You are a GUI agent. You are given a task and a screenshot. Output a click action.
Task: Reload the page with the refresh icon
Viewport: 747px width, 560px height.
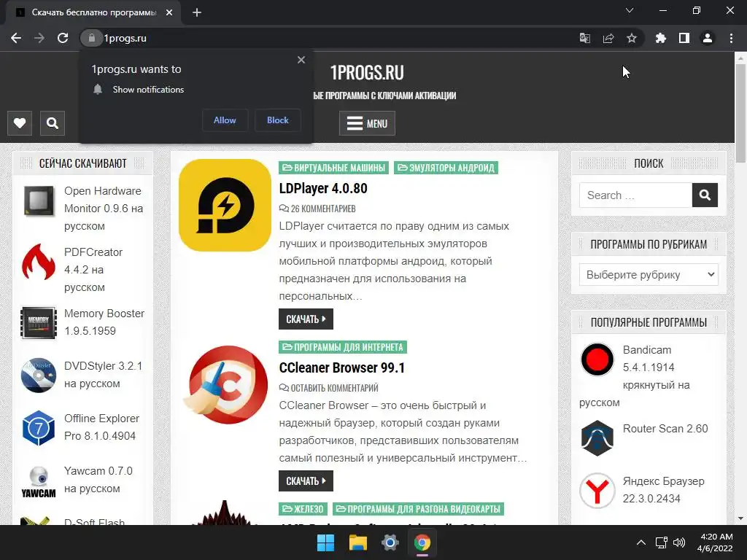tap(63, 38)
